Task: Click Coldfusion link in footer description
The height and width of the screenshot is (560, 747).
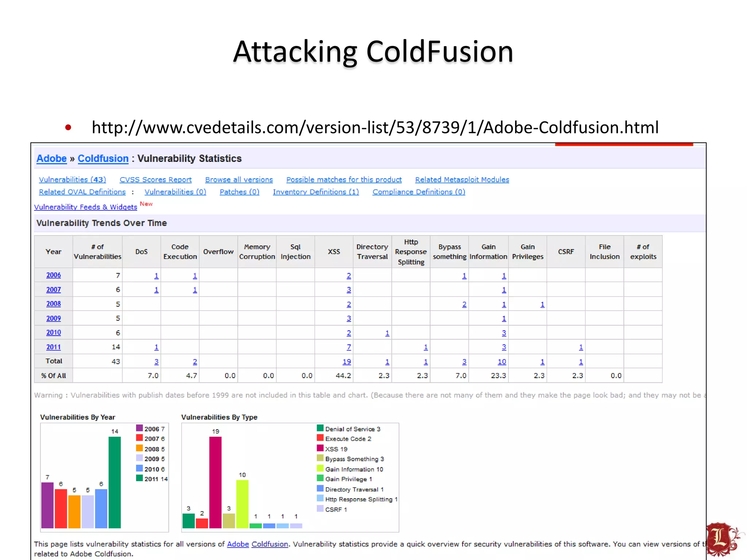Action: [270, 544]
